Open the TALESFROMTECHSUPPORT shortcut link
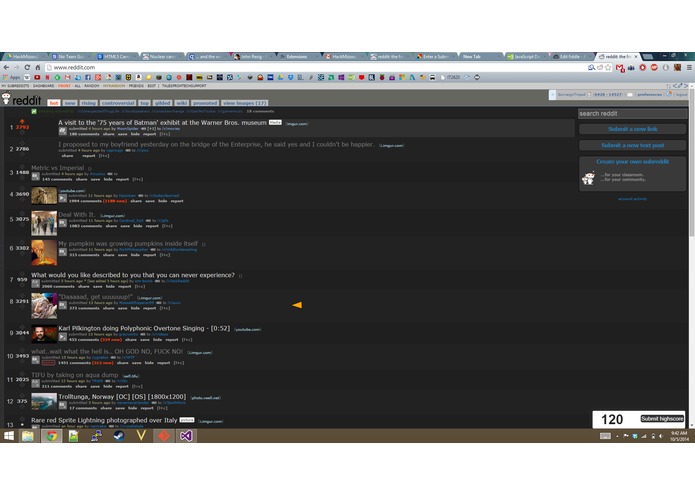Screen dimensions: 695x494 (x=184, y=86)
